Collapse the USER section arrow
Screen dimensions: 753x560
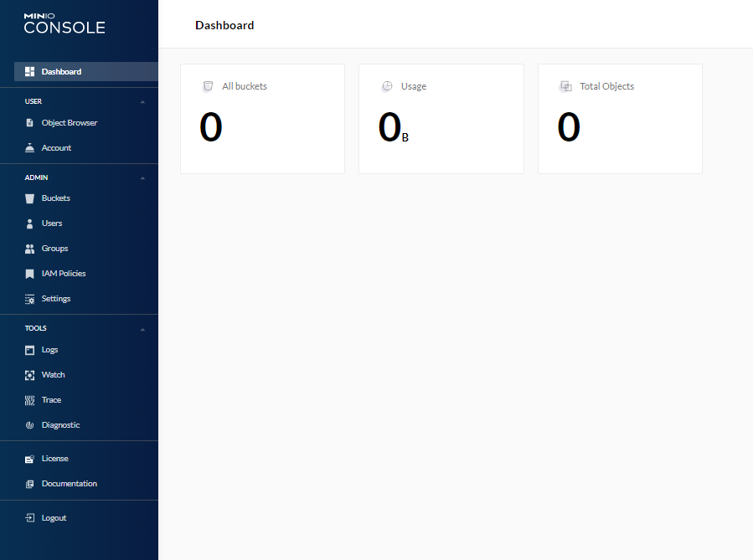pos(142,102)
